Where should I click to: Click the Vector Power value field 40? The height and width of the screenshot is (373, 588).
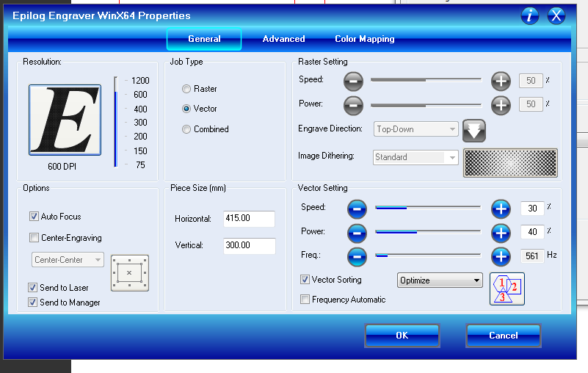pyautogui.click(x=532, y=232)
